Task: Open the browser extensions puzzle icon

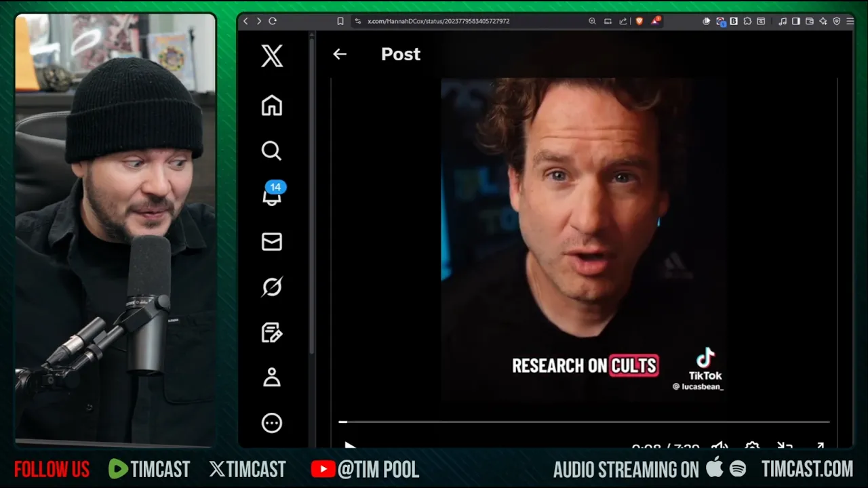Action: tap(747, 21)
